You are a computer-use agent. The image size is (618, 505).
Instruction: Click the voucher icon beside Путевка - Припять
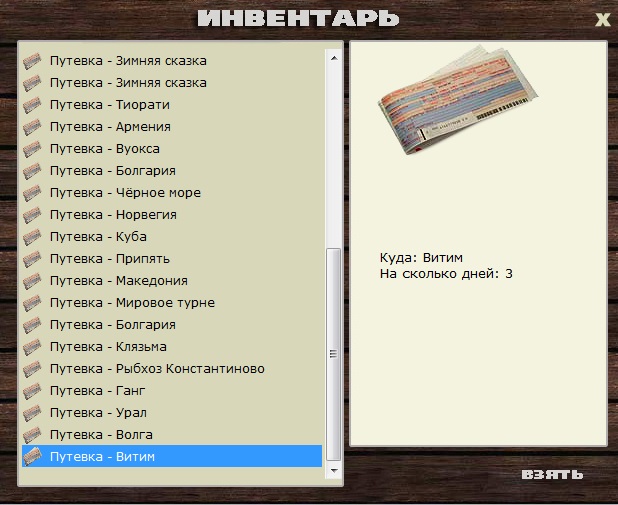[32, 259]
